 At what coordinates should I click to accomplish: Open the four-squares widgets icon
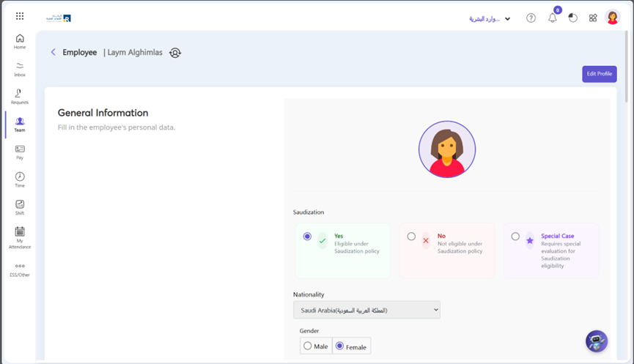pos(593,18)
